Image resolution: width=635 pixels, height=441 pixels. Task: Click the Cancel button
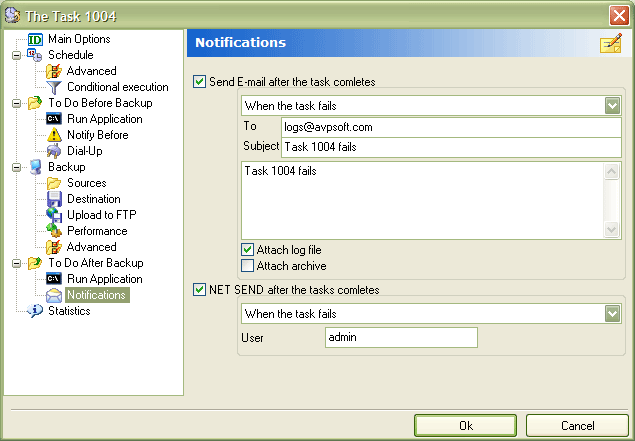point(577,426)
